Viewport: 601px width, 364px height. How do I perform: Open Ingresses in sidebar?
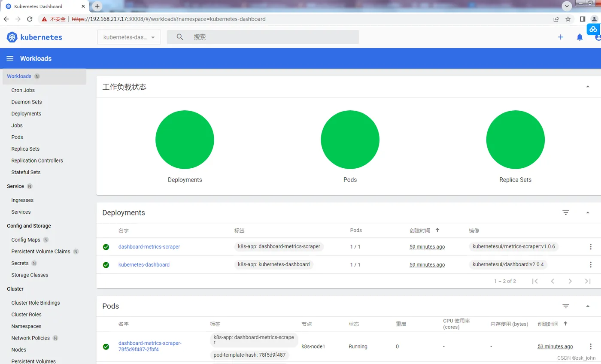22,200
